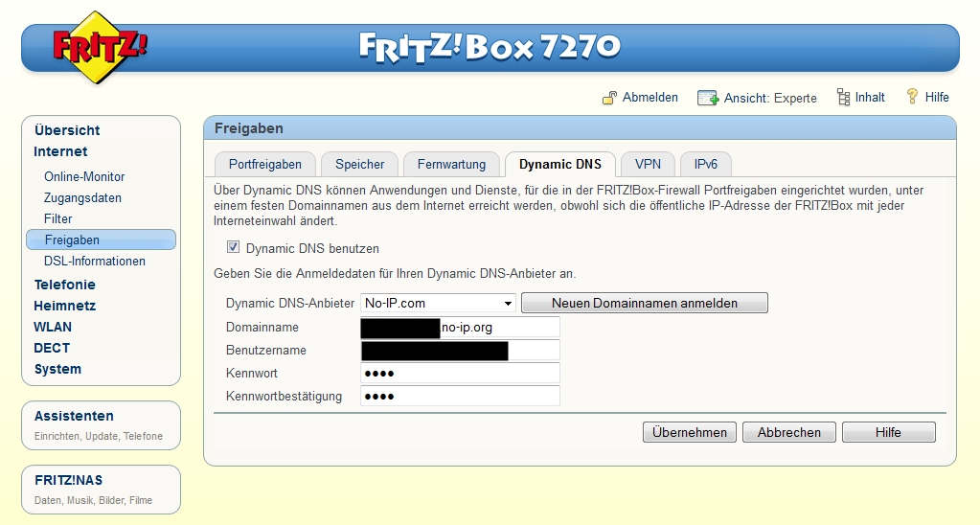This screenshot has height=525, width=980.
Task: Click the Inhalt sitemap icon
Action: [843, 98]
